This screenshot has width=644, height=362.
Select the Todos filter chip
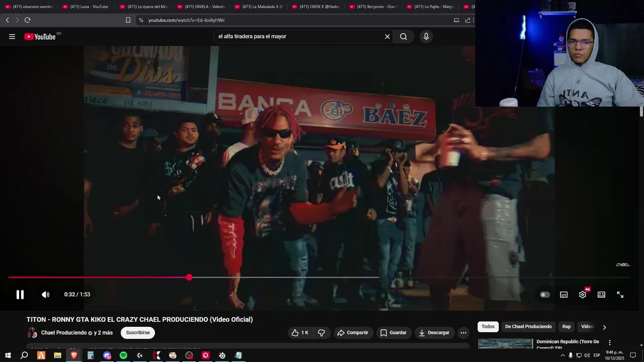(x=488, y=327)
